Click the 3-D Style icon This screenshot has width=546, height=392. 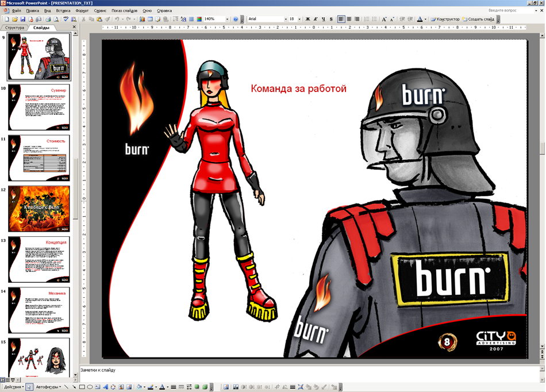(205, 387)
